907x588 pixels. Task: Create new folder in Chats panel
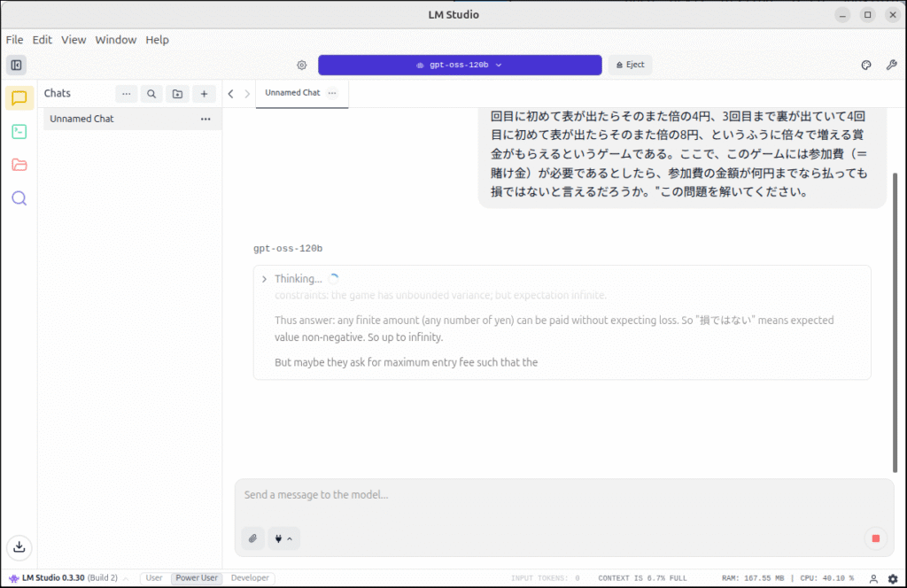point(177,93)
